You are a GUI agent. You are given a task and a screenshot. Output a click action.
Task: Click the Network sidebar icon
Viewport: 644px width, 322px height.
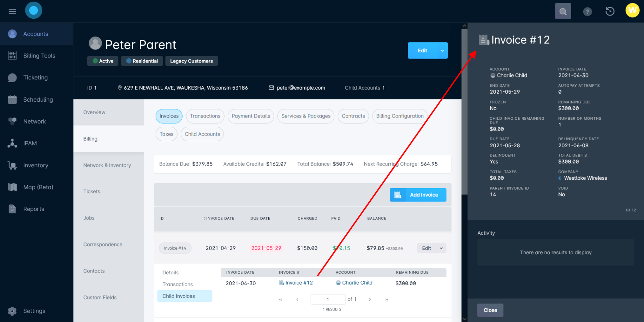(12, 121)
